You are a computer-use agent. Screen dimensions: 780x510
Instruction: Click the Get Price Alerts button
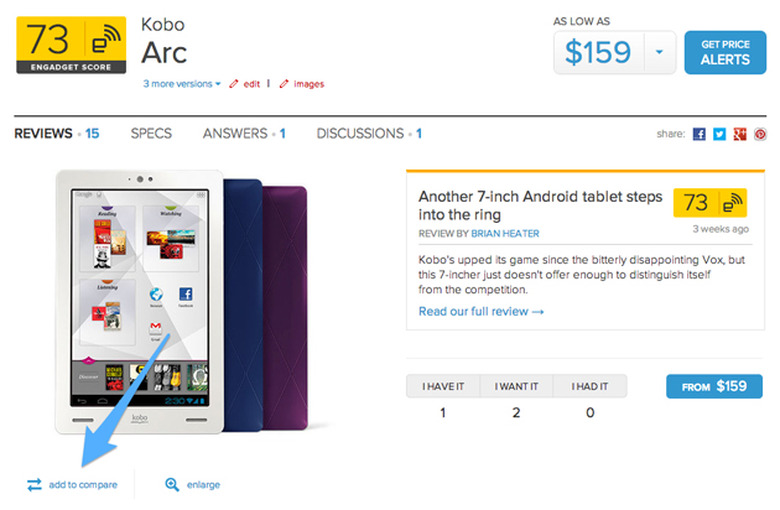[x=725, y=52]
